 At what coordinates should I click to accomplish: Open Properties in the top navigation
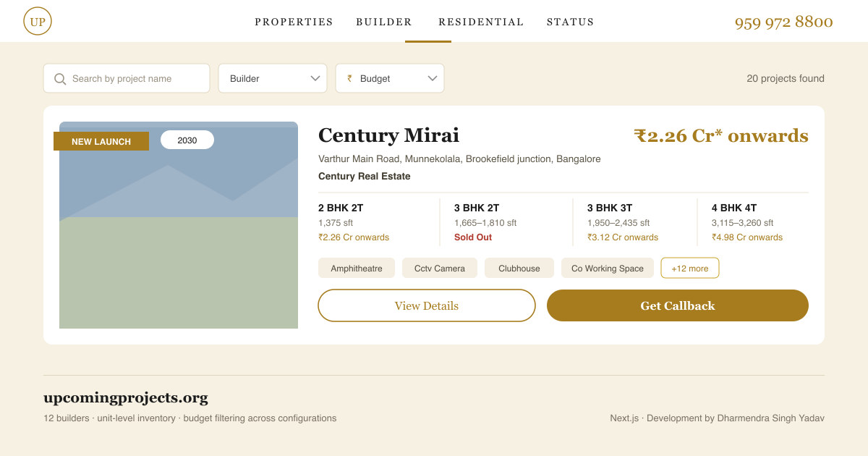click(294, 22)
